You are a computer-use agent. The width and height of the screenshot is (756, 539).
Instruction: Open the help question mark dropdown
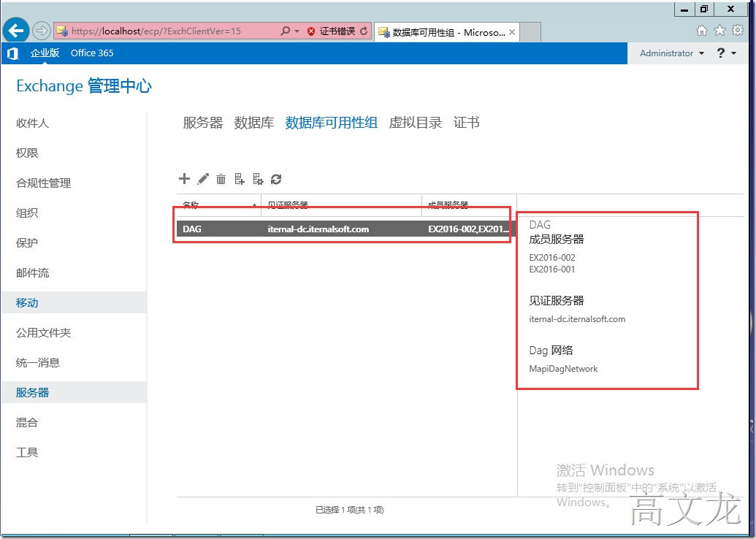[x=727, y=53]
